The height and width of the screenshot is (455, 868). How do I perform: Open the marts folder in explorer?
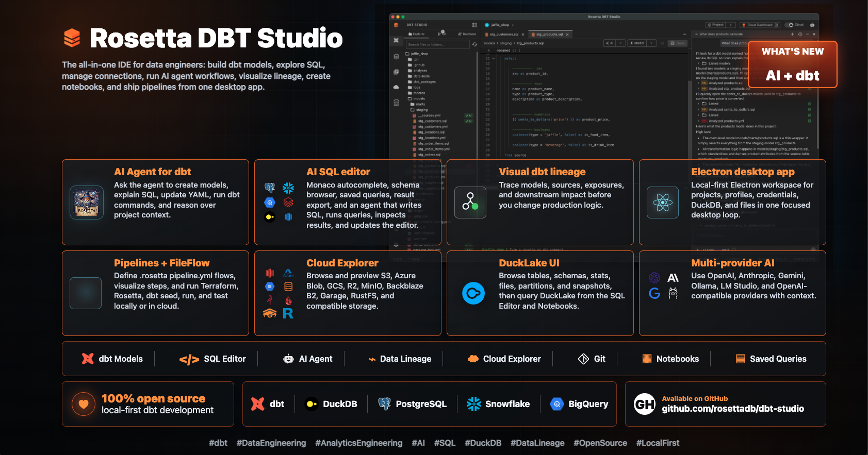pos(418,104)
